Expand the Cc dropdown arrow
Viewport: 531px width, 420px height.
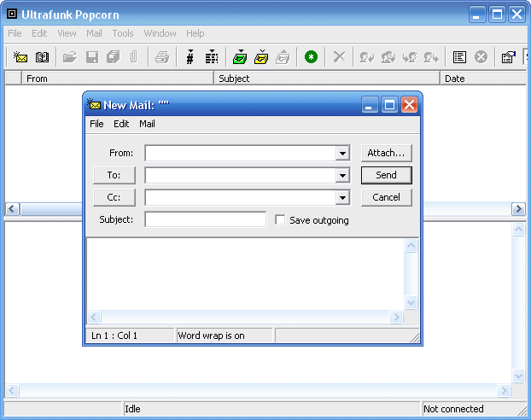[x=342, y=198]
